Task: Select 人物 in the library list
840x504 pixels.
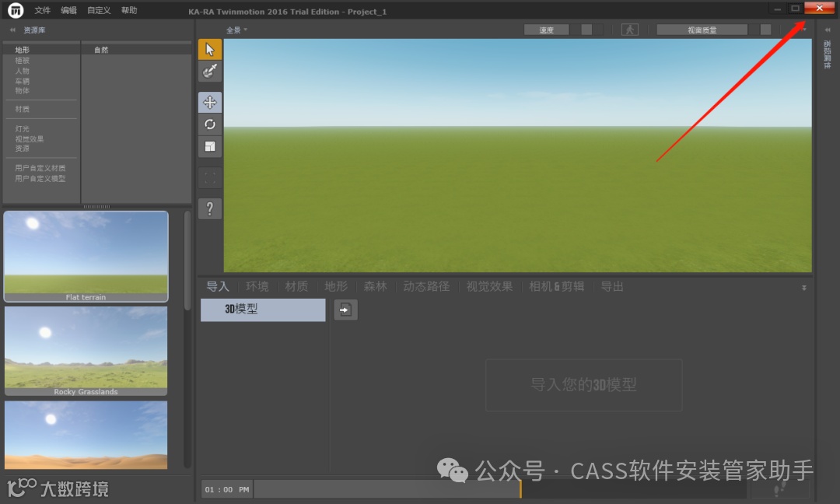Action: 23,71
